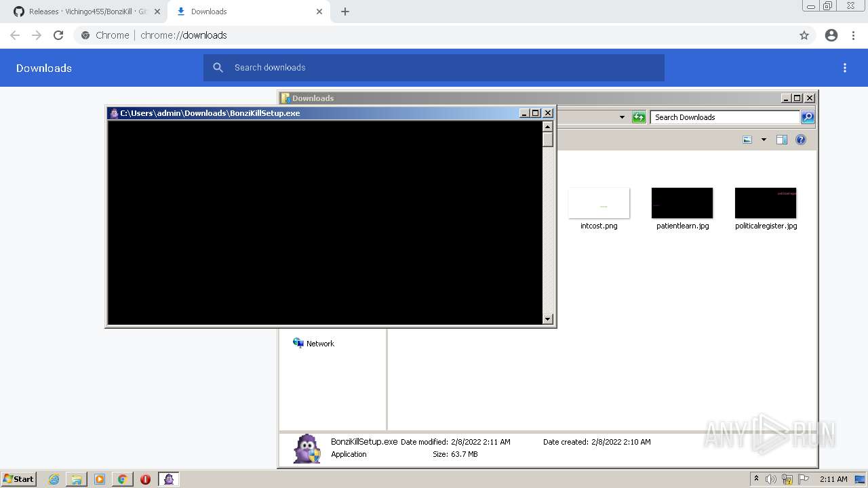Click the console vertical scrollbar thumb
The image size is (868, 488).
(548, 140)
